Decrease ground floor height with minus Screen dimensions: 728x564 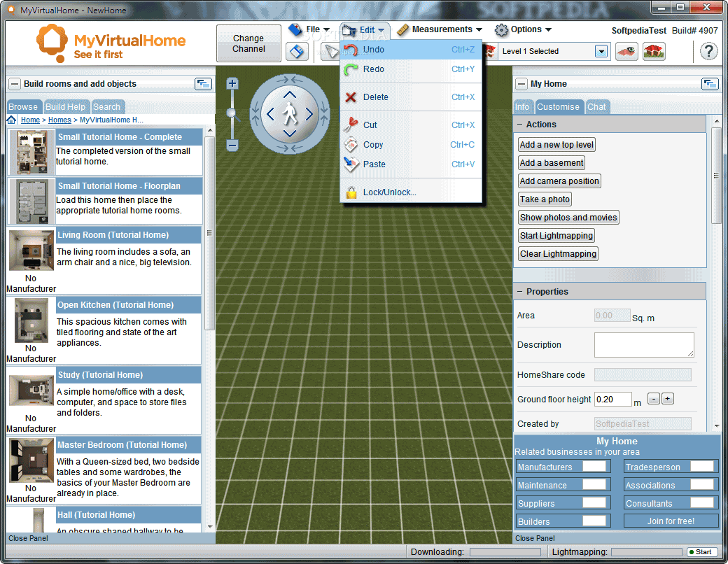click(654, 399)
